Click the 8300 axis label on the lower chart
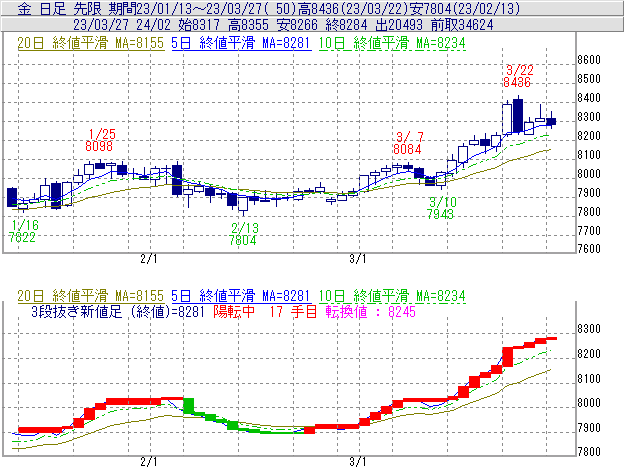Image resolution: width=624 pixels, height=475 pixels. (589, 329)
